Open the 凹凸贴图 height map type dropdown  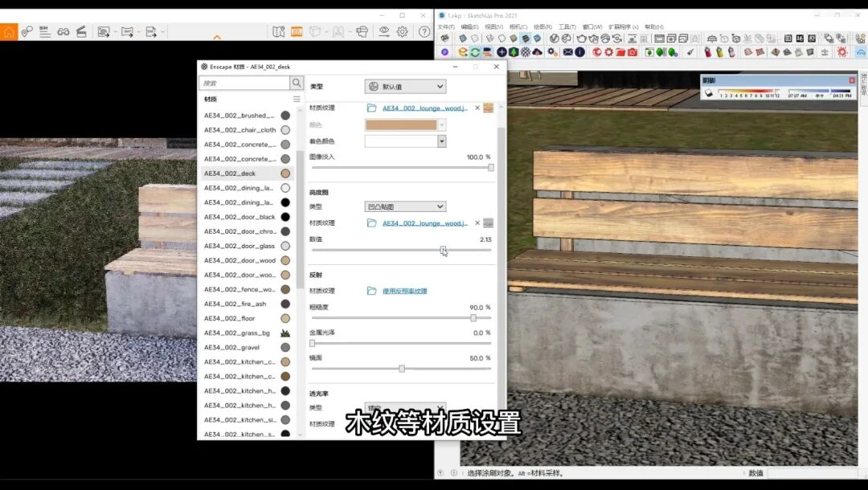pos(405,206)
